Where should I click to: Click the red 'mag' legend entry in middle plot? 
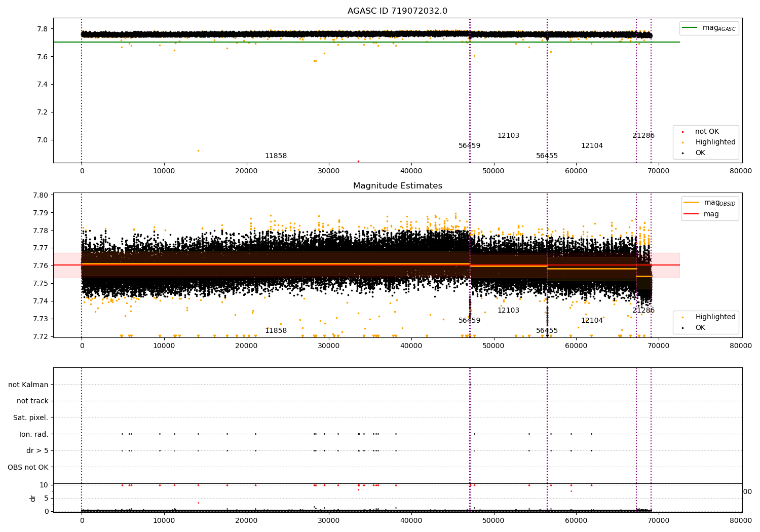[701, 214]
